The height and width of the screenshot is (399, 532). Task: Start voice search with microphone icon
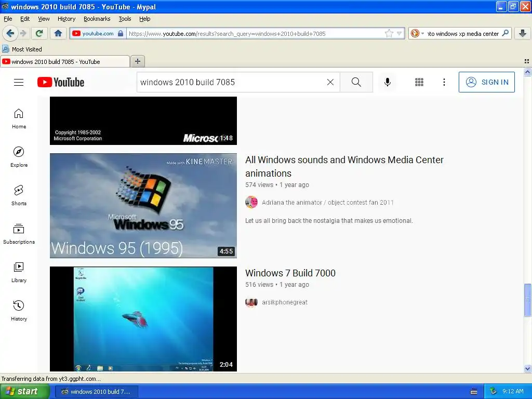388,82
